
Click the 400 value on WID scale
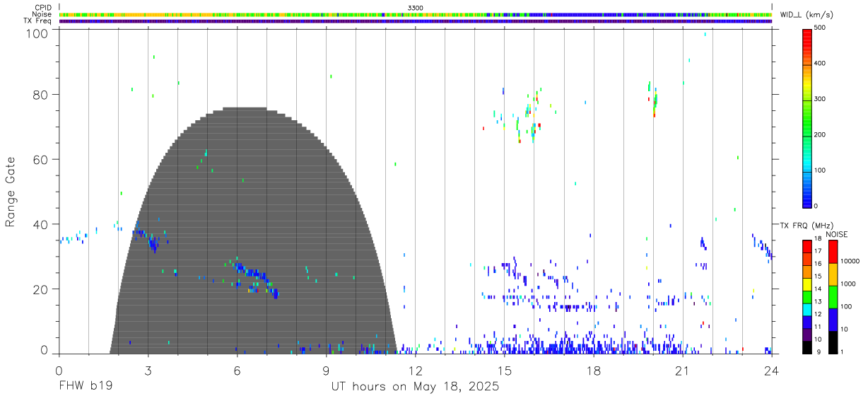820,64
